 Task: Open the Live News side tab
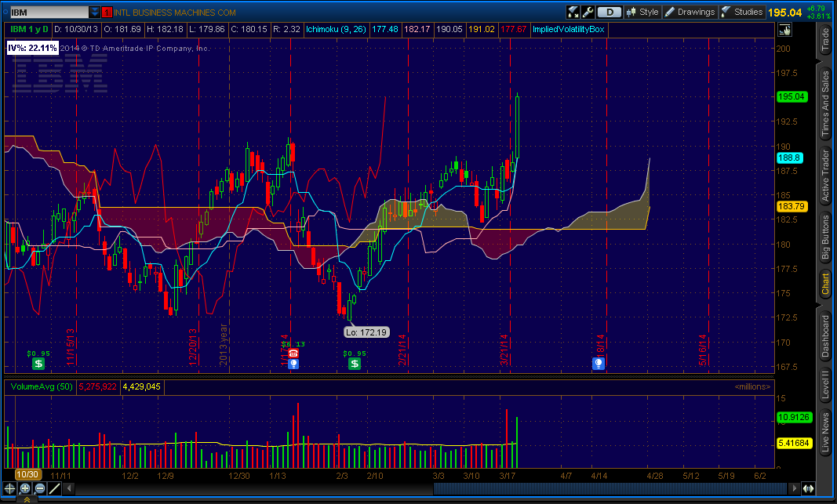825,432
